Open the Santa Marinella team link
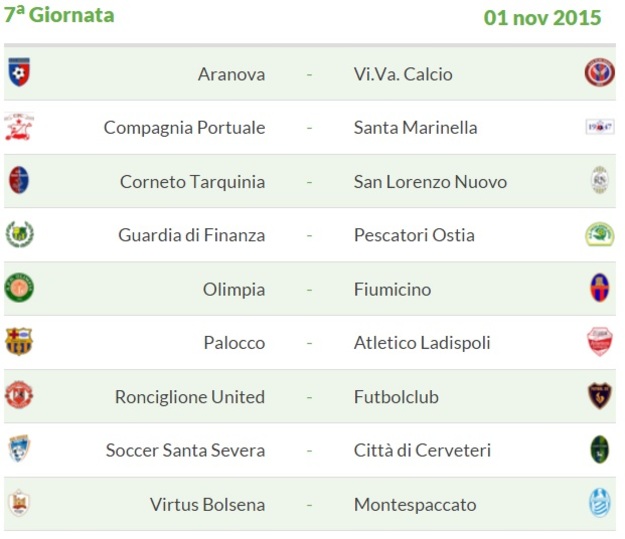 click(x=415, y=128)
